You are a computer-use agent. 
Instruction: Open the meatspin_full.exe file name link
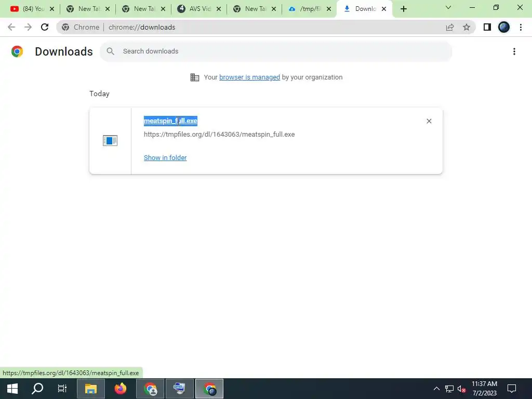click(170, 121)
